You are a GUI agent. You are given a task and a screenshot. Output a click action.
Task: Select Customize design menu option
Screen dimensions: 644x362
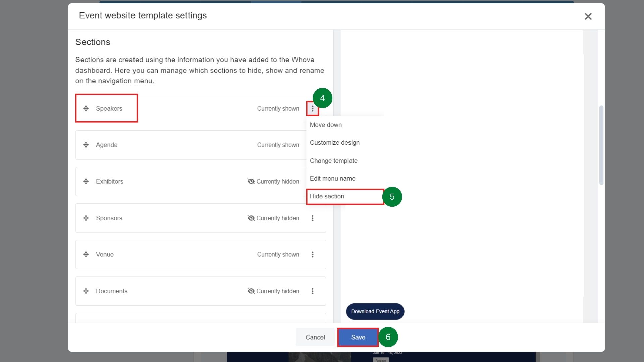tap(334, 143)
